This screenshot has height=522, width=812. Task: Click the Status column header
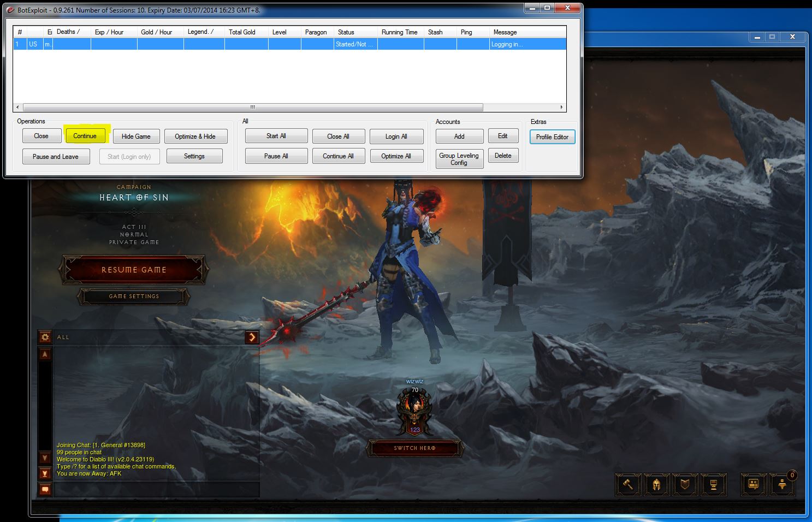pos(355,32)
